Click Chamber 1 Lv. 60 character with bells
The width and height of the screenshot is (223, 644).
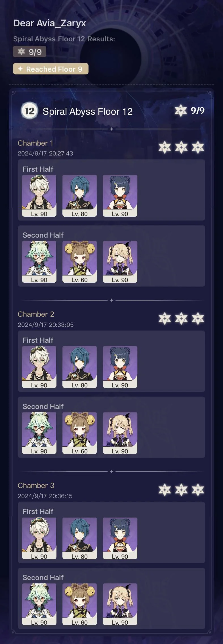[x=79, y=262]
